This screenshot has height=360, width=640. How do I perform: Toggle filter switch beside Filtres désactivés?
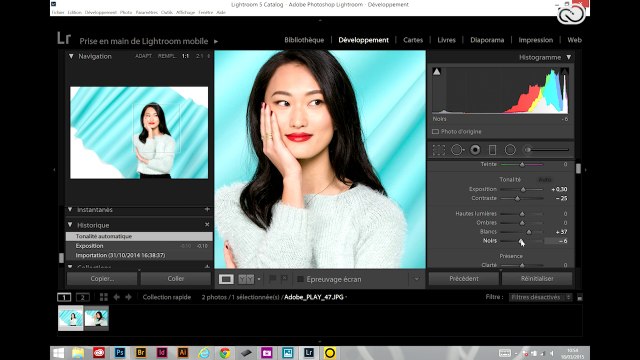[580, 298]
